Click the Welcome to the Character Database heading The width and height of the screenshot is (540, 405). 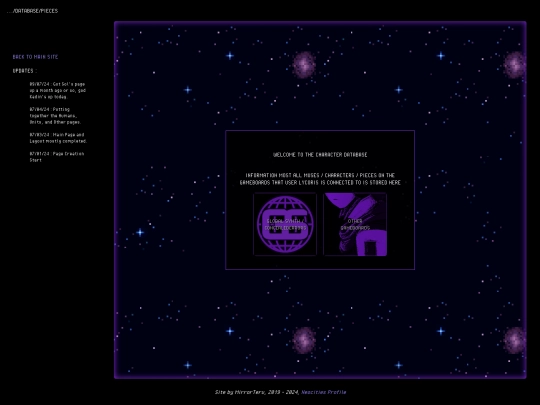tap(320, 155)
